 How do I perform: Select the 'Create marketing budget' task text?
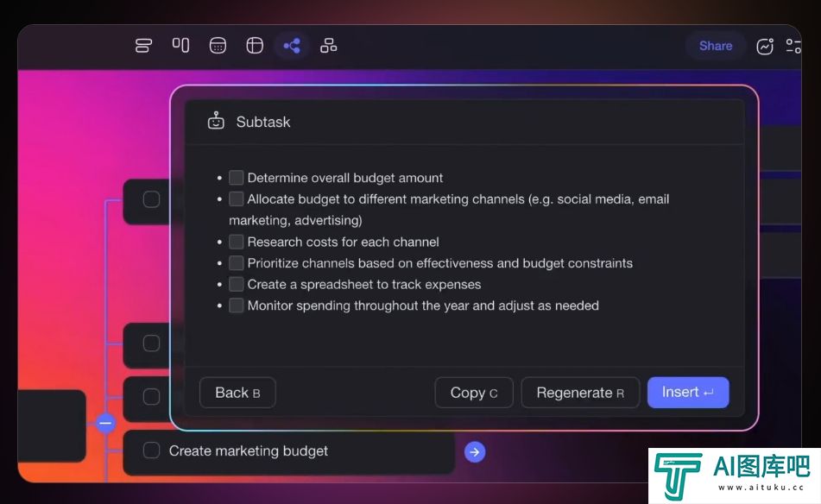click(248, 450)
